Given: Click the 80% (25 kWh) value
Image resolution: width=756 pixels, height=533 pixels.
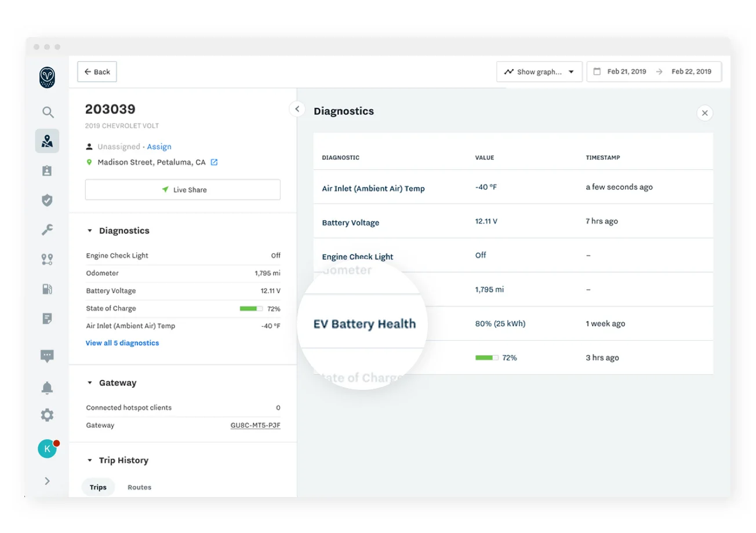Looking at the screenshot, I should [500, 324].
